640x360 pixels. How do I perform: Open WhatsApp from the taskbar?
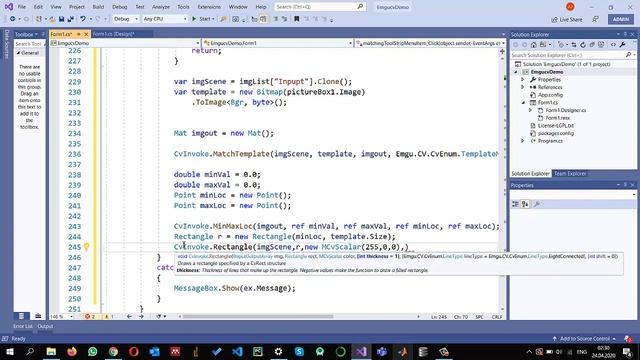pos(93,351)
